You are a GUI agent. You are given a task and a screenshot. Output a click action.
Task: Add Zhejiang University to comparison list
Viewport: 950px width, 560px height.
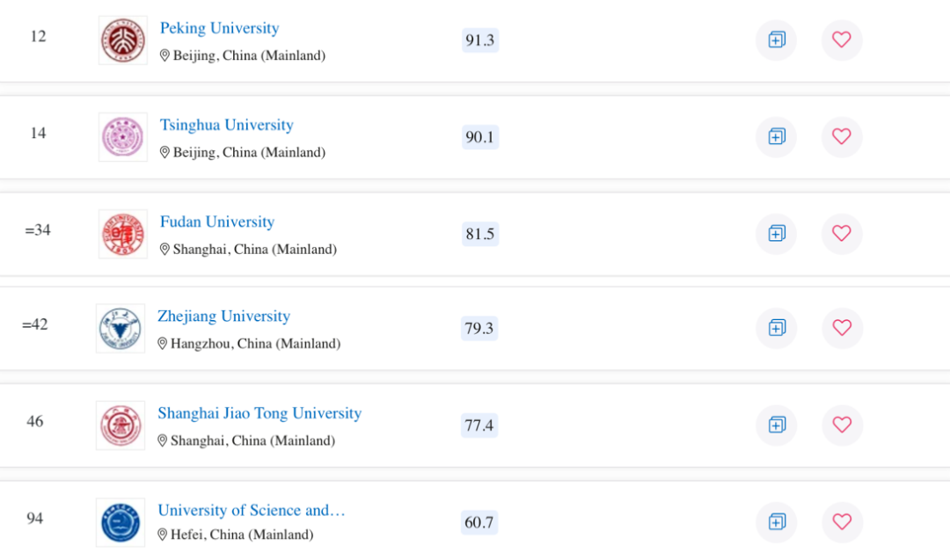776,328
